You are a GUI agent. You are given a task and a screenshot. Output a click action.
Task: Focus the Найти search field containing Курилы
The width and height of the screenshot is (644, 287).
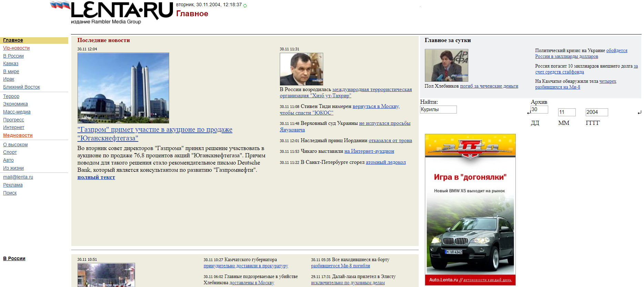438,109
